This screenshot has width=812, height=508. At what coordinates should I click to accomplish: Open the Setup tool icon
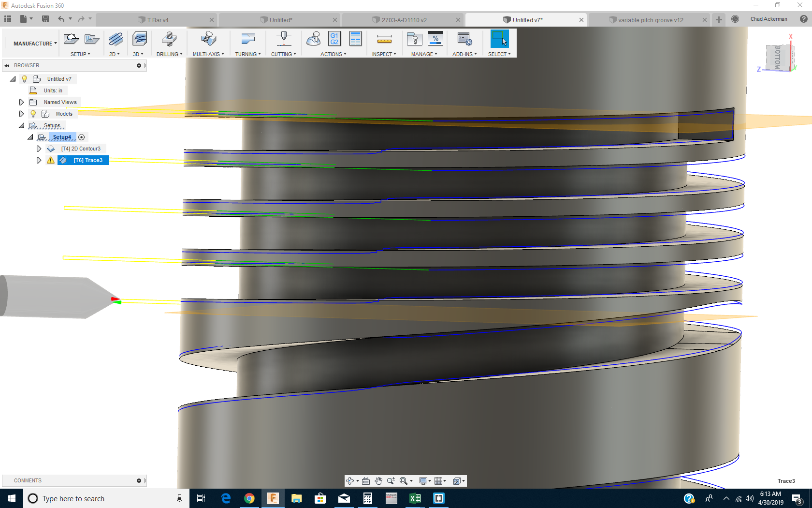[x=71, y=39]
